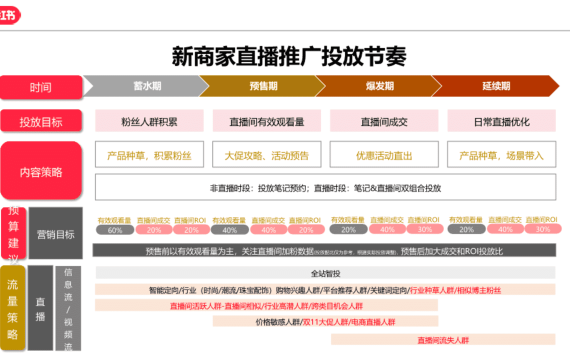The height and width of the screenshot is (360, 570).
Task: Select the 蓄水期 phase arrow
Action: tap(146, 86)
